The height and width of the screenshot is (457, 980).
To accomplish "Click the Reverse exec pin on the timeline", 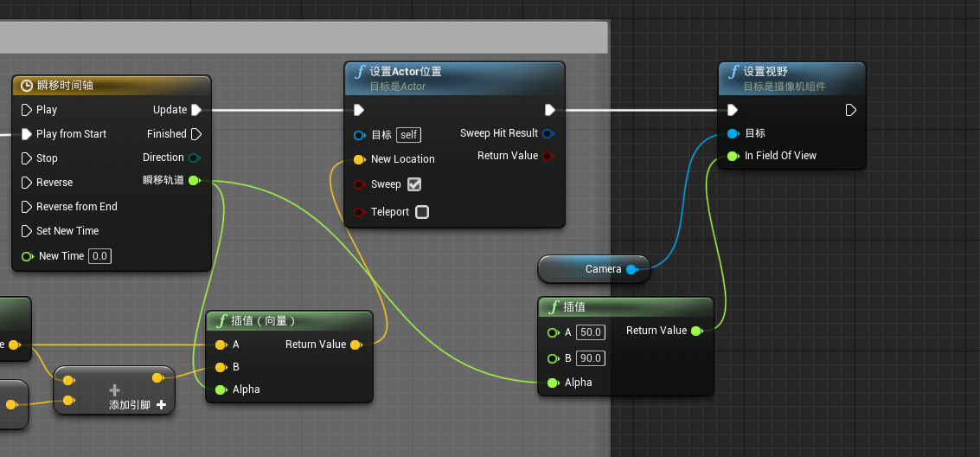I will [26, 183].
